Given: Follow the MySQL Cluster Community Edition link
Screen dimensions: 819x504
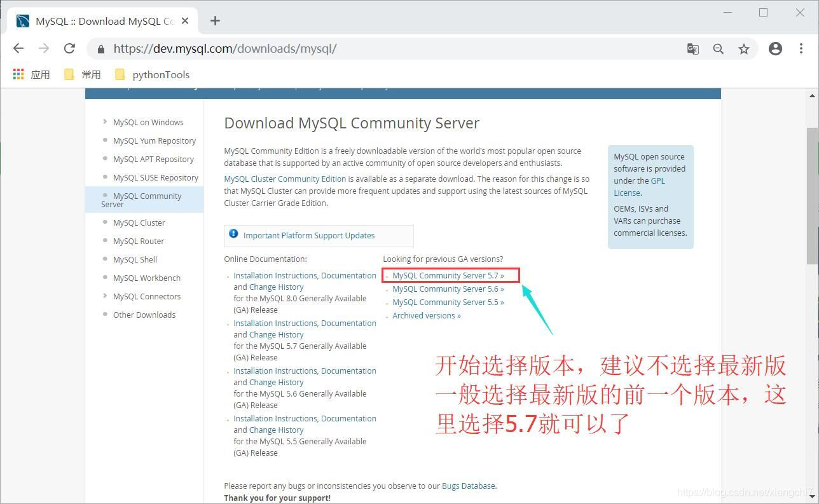Looking at the screenshot, I should point(285,179).
